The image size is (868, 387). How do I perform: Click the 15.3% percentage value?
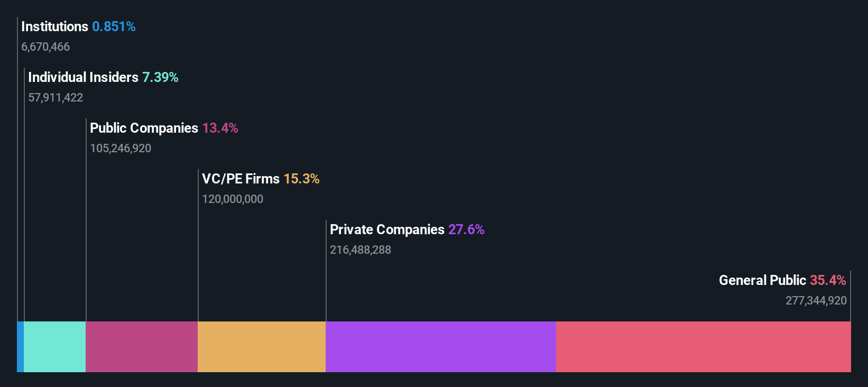click(301, 179)
